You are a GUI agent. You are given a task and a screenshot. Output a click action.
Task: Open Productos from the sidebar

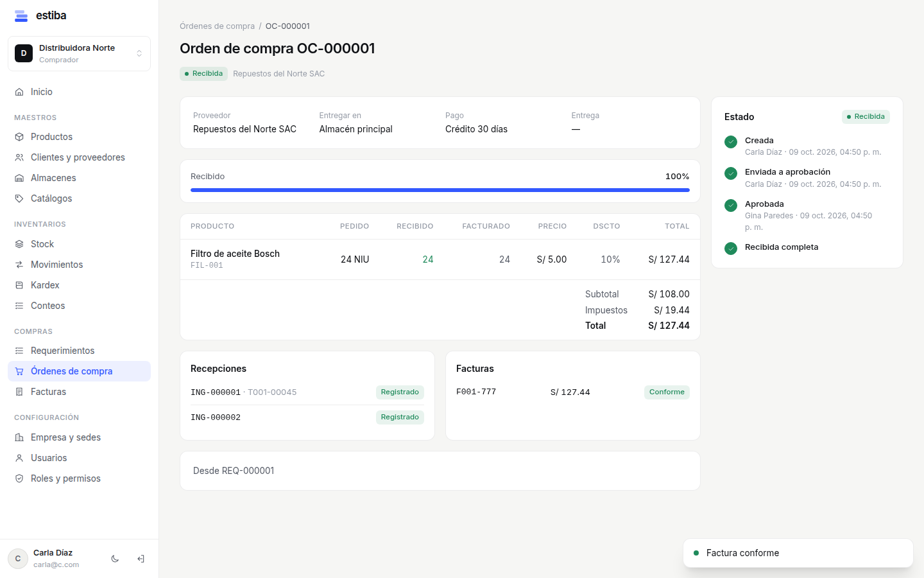click(79, 137)
